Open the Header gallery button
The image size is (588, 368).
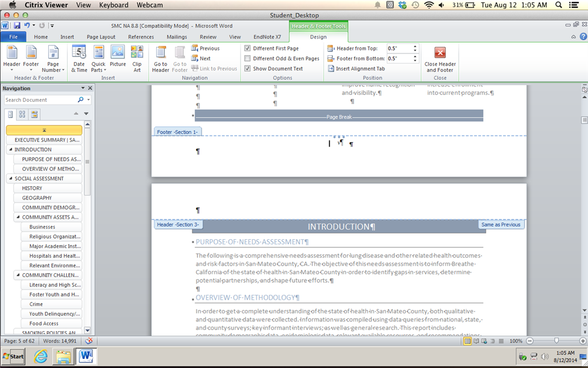click(x=11, y=59)
